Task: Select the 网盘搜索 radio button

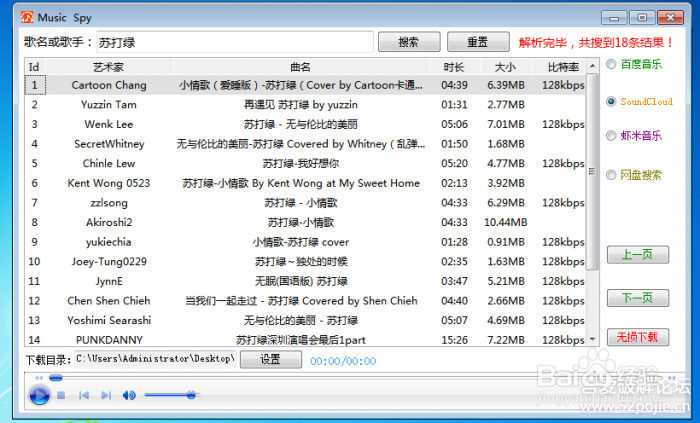Action: (x=611, y=175)
